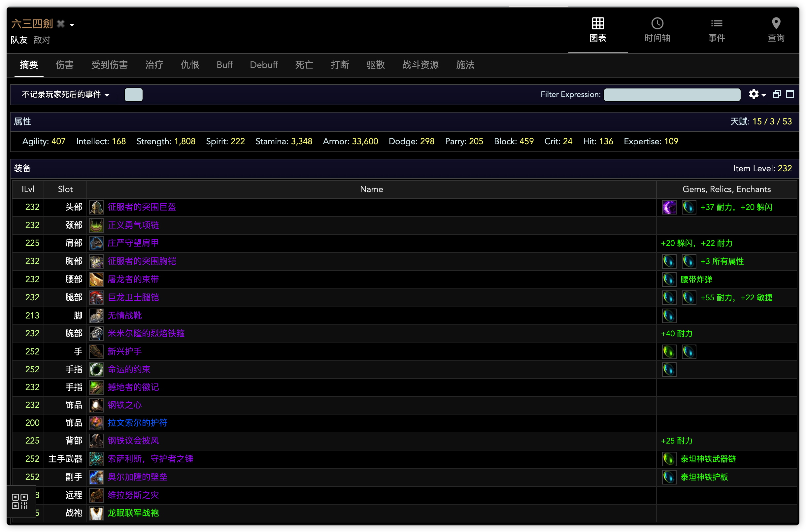Switch to the 伤害 damage tab
This screenshot has height=532, width=806.
point(64,65)
